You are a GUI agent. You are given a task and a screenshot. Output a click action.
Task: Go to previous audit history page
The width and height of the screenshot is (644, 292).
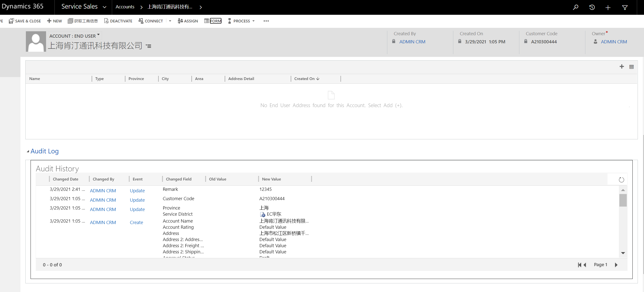point(584,265)
